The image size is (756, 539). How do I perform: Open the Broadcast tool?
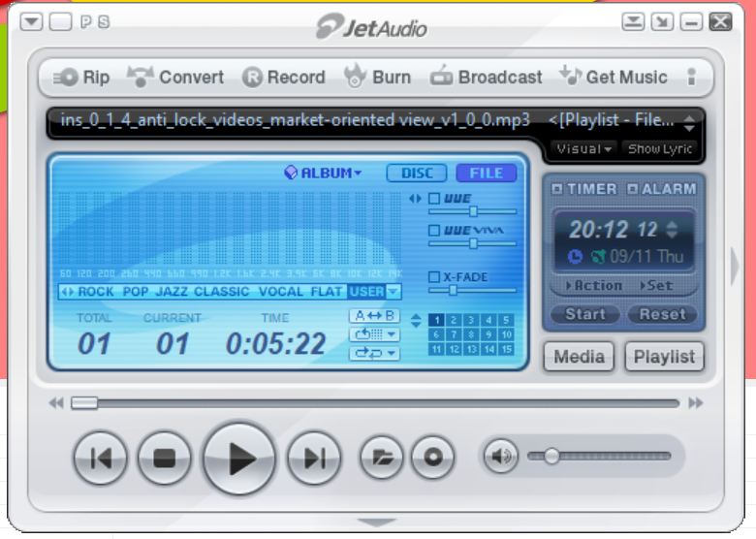(x=486, y=78)
